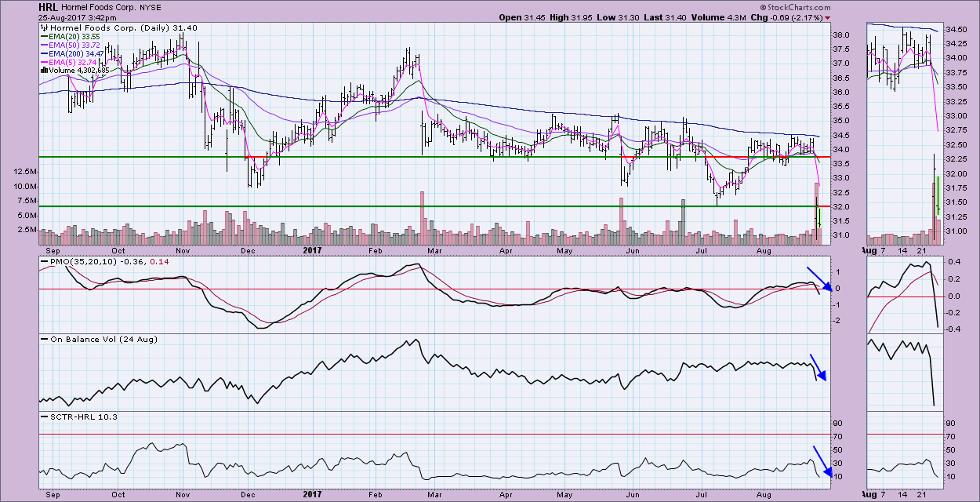Click the zoomed PMO thumbnail on the right
Viewport: 980px width, 502px height.
[x=902, y=293]
